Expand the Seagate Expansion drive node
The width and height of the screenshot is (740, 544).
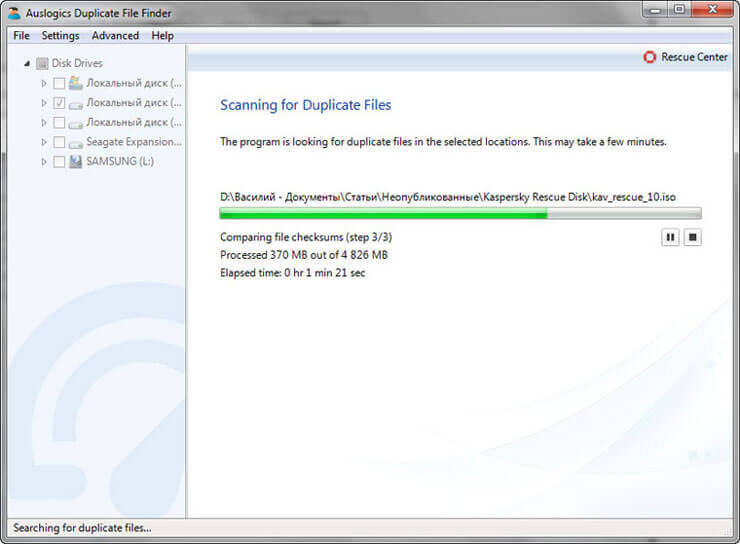pyautogui.click(x=44, y=142)
